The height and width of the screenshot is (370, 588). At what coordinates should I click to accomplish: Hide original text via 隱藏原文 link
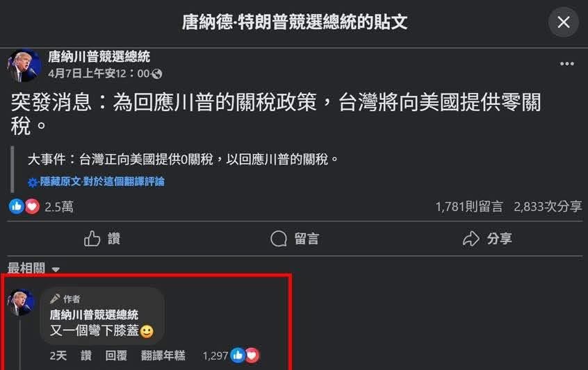tap(60, 182)
